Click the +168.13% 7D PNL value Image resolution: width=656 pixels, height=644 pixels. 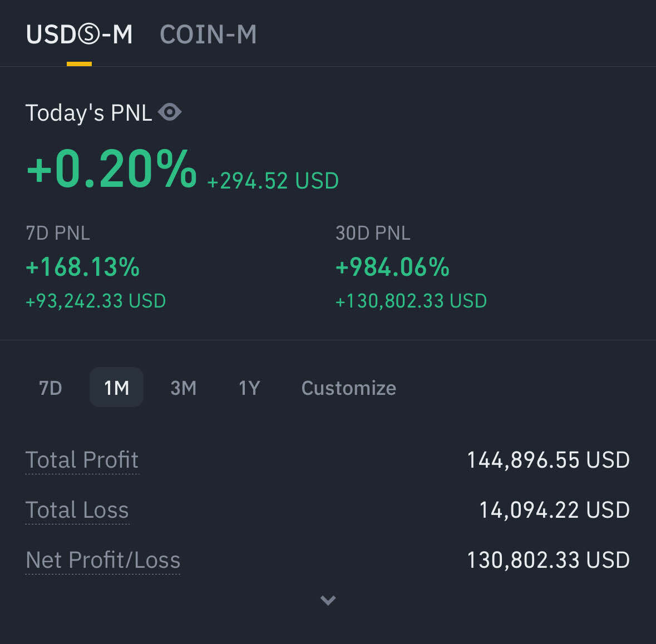[83, 267]
